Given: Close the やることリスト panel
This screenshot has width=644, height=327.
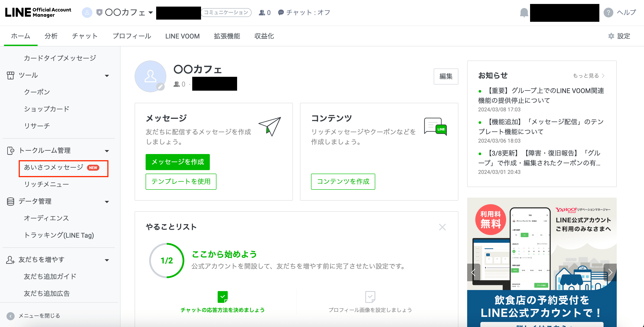Looking at the screenshot, I should click(442, 227).
